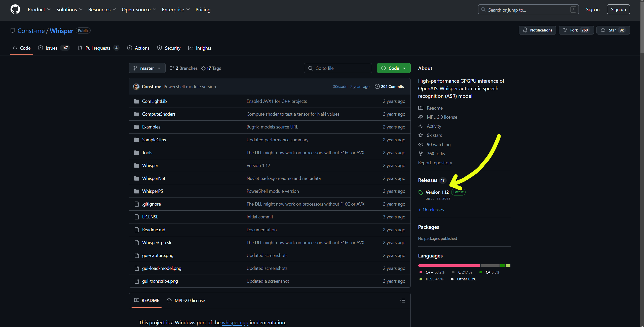The height and width of the screenshot is (327, 644).
Task: Switch to the Security tab
Action: (x=169, y=48)
